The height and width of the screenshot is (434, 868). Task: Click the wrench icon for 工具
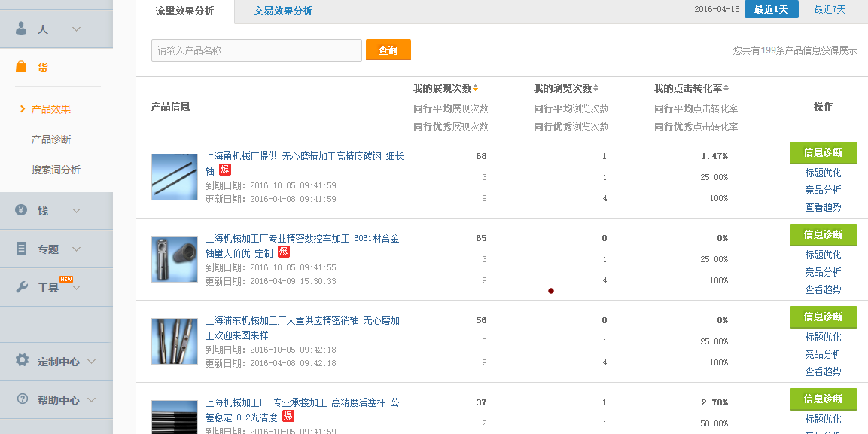tap(22, 287)
